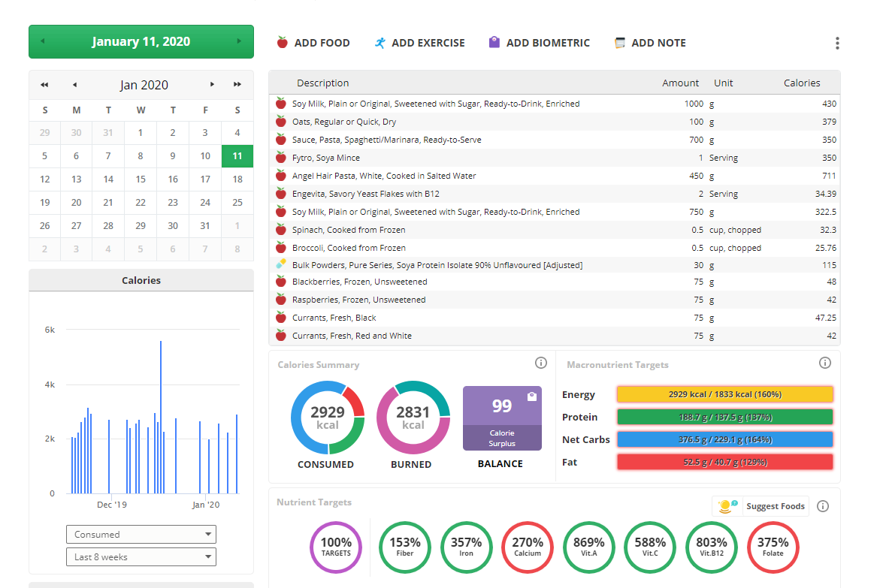Viewport: 883px width, 588px height.
Task: Click apple icon for Spinach, Cooked from Frozen
Action: tap(280, 230)
